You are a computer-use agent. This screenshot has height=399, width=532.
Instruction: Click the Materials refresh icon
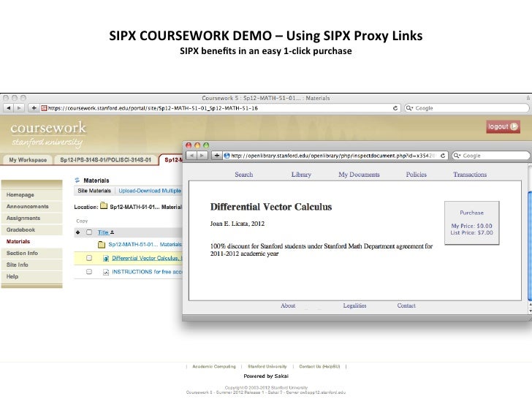[x=77, y=180]
